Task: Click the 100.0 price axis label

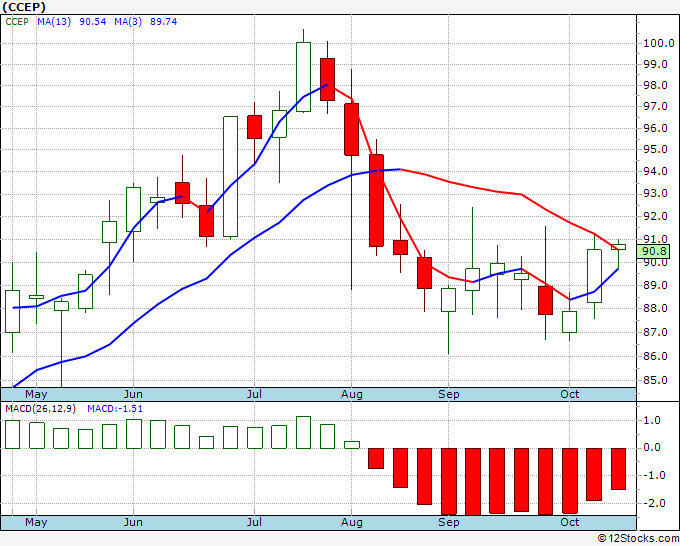Action: (x=659, y=43)
